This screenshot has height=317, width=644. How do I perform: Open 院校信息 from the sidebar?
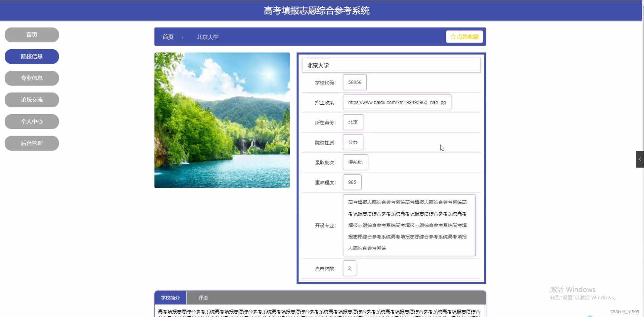[32, 57]
